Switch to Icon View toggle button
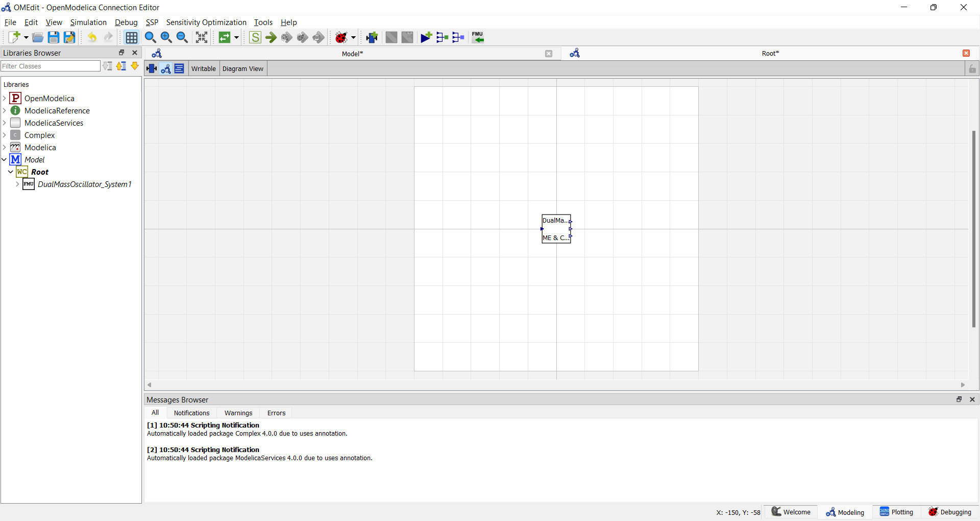Viewport: 980px width, 521px height. (152, 68)
